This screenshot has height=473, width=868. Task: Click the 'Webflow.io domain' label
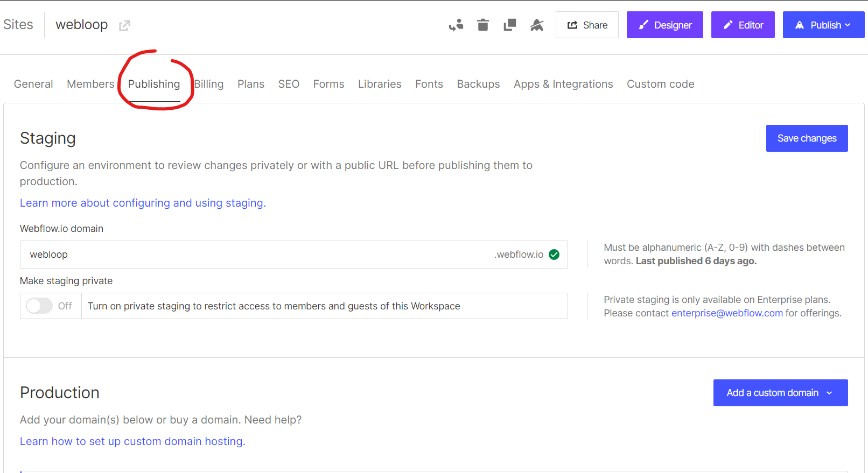tap(61, 229)
